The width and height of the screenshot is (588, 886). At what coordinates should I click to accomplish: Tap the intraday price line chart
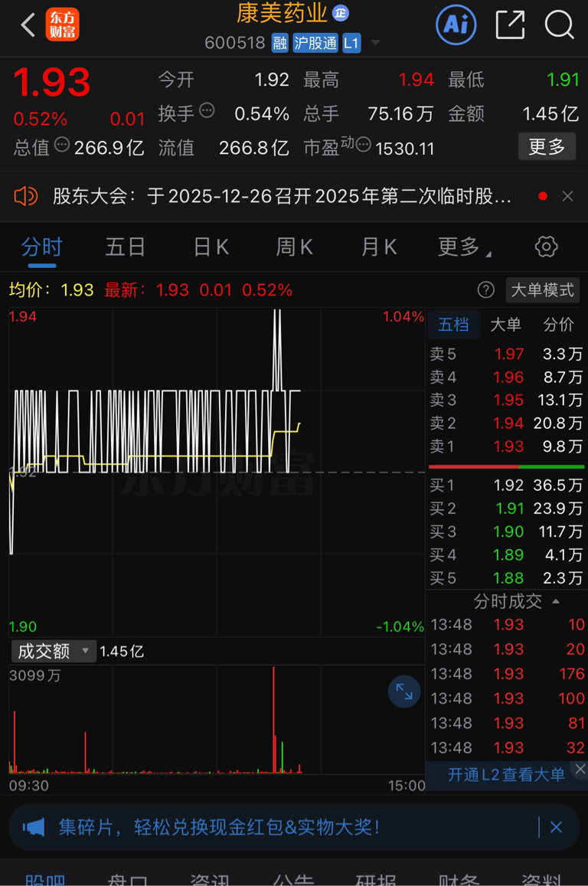217,472
